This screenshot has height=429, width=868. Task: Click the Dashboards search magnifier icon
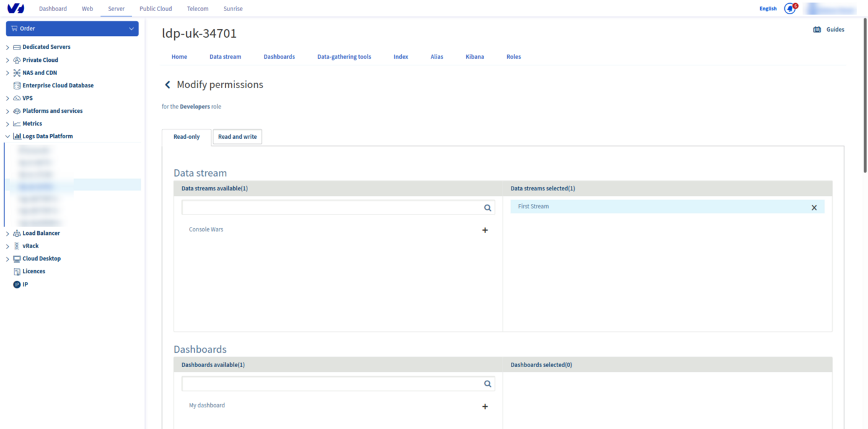(x=487, y=384)
